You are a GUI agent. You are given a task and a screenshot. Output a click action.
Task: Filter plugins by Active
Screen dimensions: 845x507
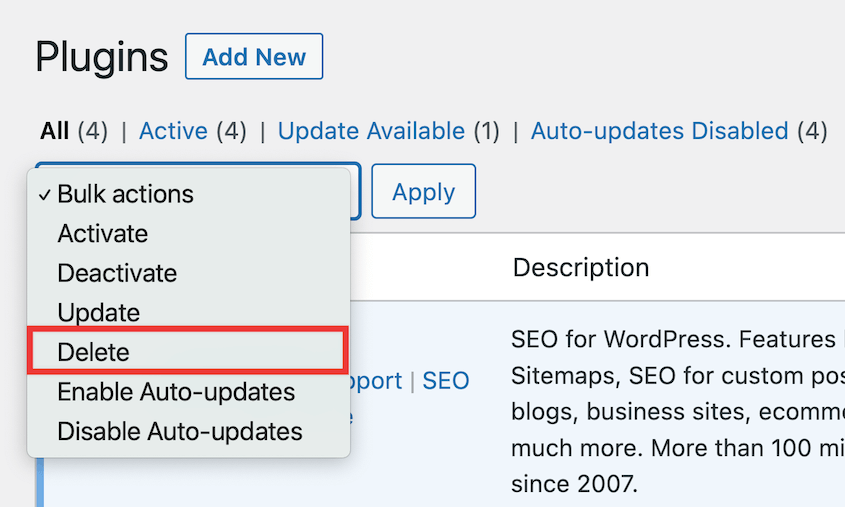click(173, 131)
